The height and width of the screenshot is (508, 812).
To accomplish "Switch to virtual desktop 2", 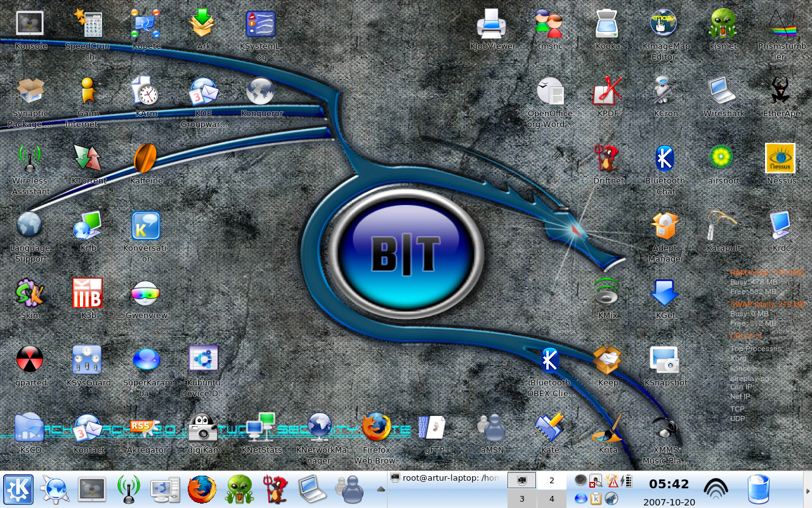I will 552,481.
